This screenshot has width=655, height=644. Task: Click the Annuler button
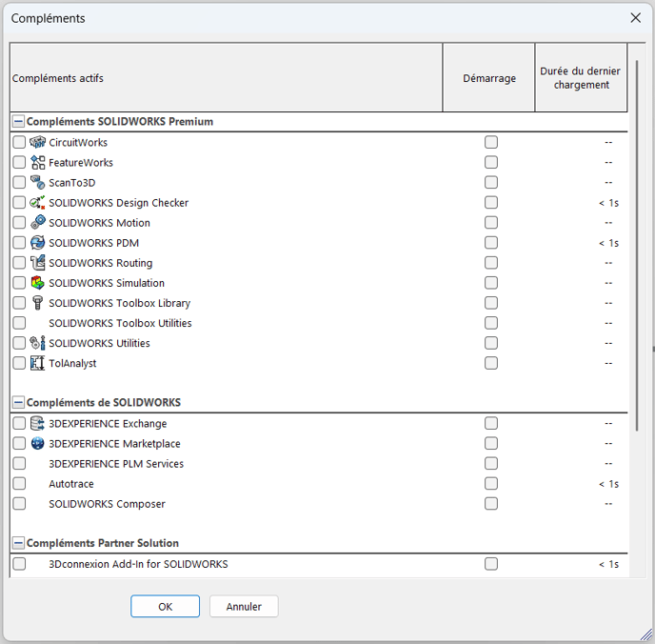tap(244, 607)
